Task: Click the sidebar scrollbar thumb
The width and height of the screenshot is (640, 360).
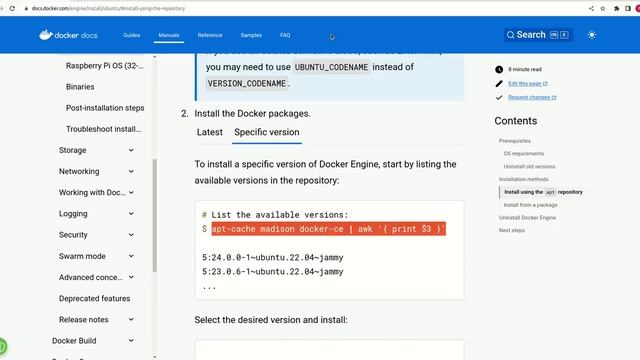Action: (x=154, y=216)
